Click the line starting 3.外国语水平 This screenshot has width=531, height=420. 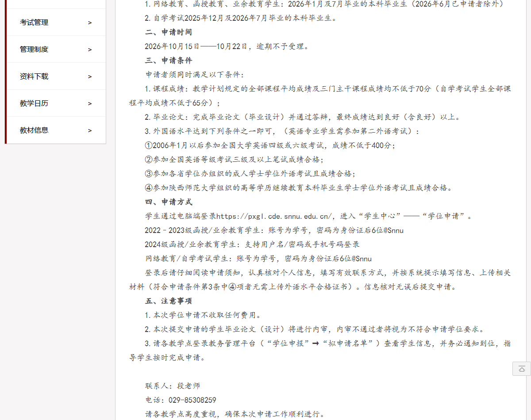point(282,131)
